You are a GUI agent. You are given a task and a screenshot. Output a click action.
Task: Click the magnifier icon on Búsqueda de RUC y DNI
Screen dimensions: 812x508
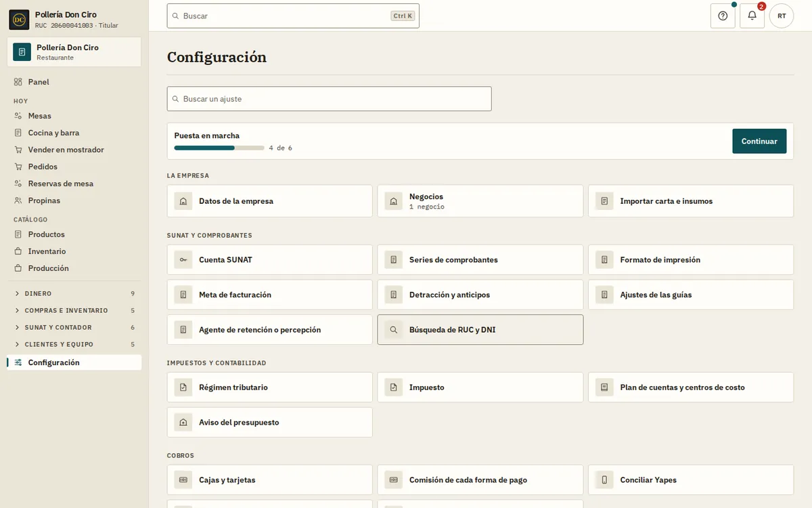(x=393, y=330)
